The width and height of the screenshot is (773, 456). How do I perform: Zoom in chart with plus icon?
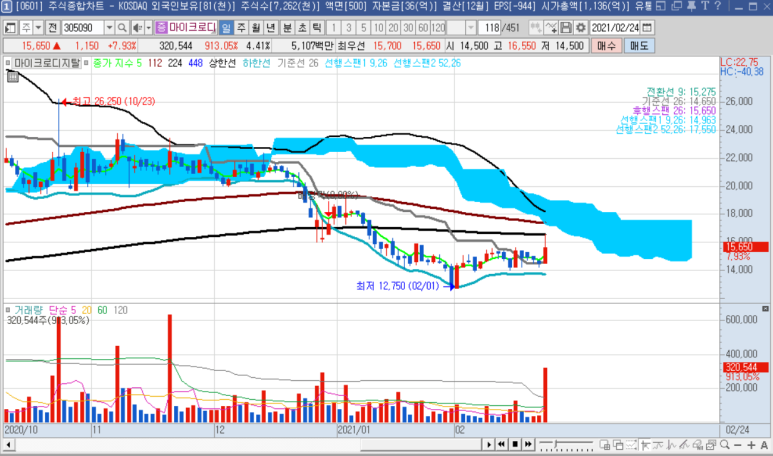tap(751, 445)
